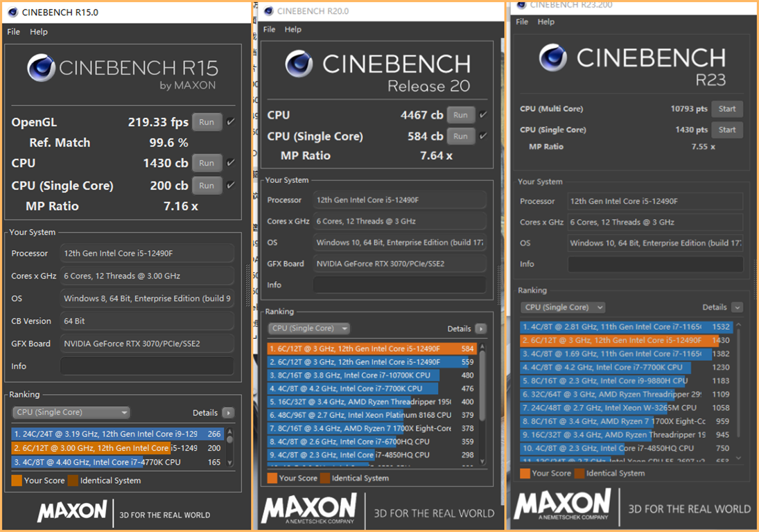Select the R23 ranking row scoring 1382
The height and width of the screenshot is (532, 759).
point(627,354)
